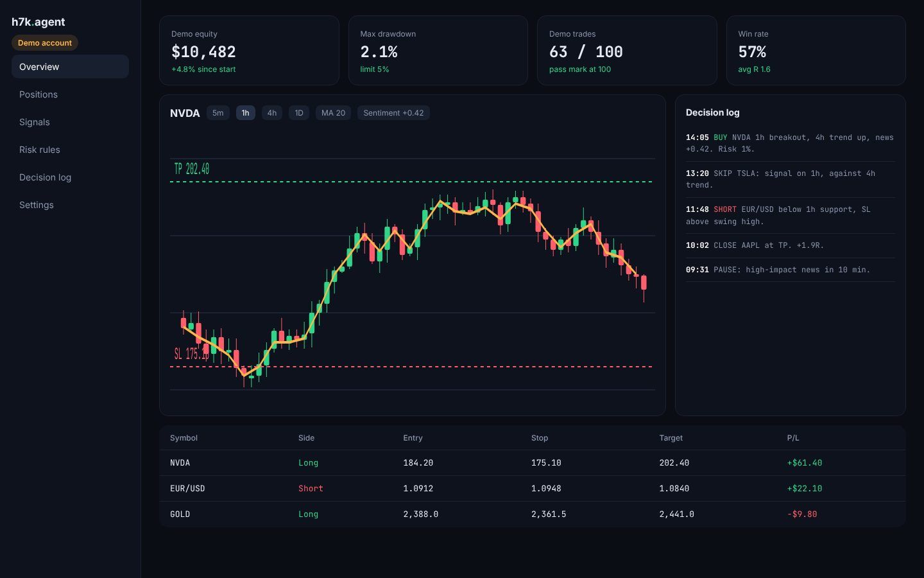Open the Demo equity $10,482 card

(249, 51)
